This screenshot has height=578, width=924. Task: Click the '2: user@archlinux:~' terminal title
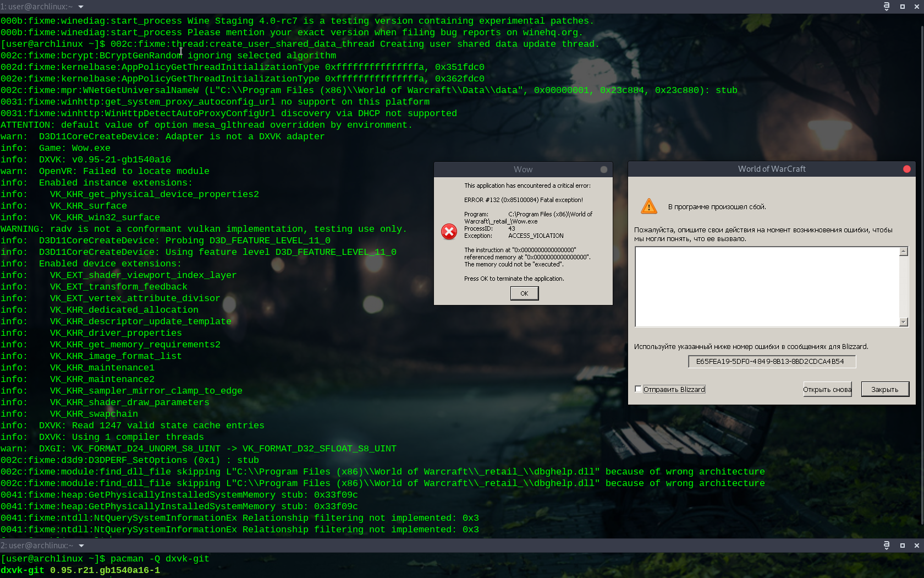pyautogui.click(x=37, y=546)
